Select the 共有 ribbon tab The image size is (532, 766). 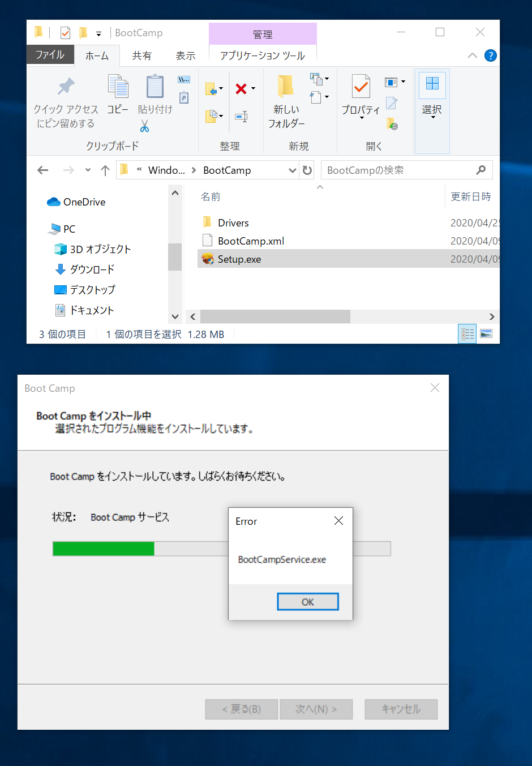point(141,55)
